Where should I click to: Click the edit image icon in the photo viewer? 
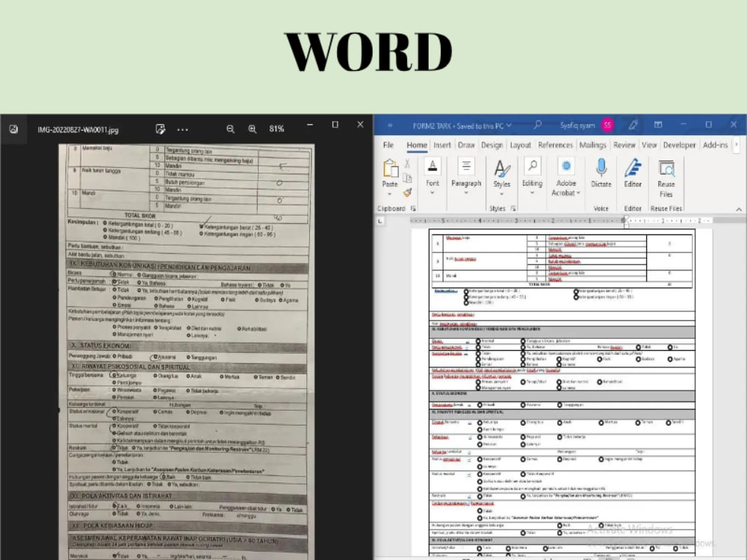coord(161,128)
